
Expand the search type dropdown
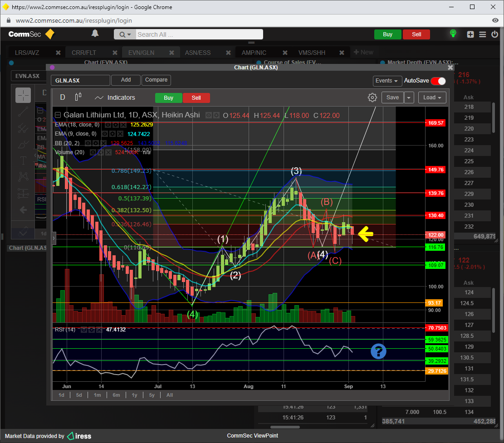pos(125,34)
